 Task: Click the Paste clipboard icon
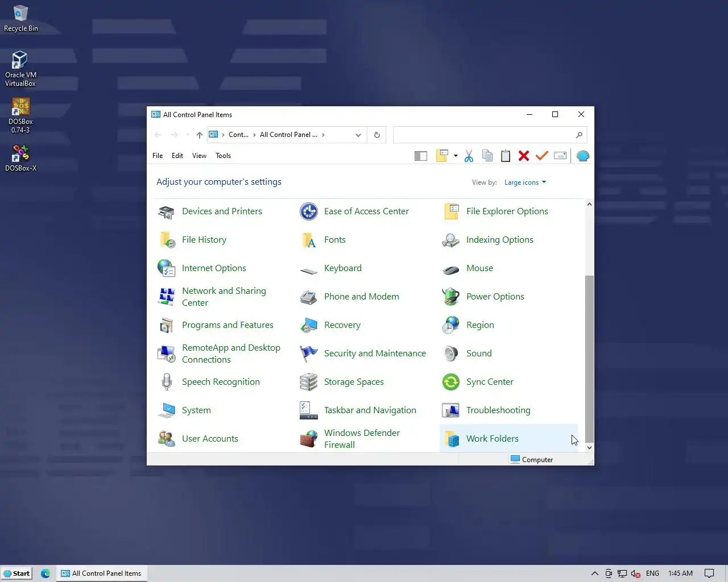pos(506,156)
